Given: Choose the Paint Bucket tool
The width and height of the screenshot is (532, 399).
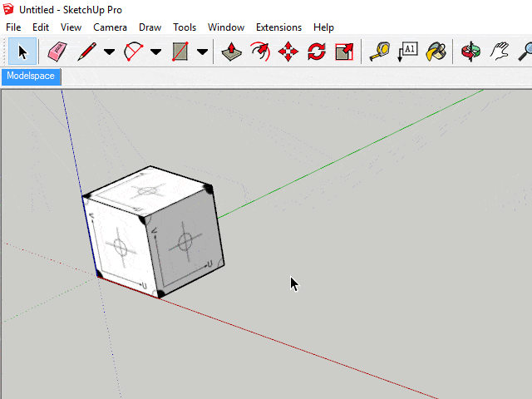Looking at the screenshot, I should pyautogui.click(x=436, y=52).
